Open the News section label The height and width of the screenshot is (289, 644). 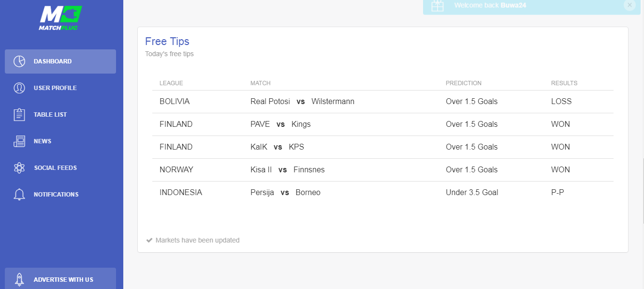(43, 141)
